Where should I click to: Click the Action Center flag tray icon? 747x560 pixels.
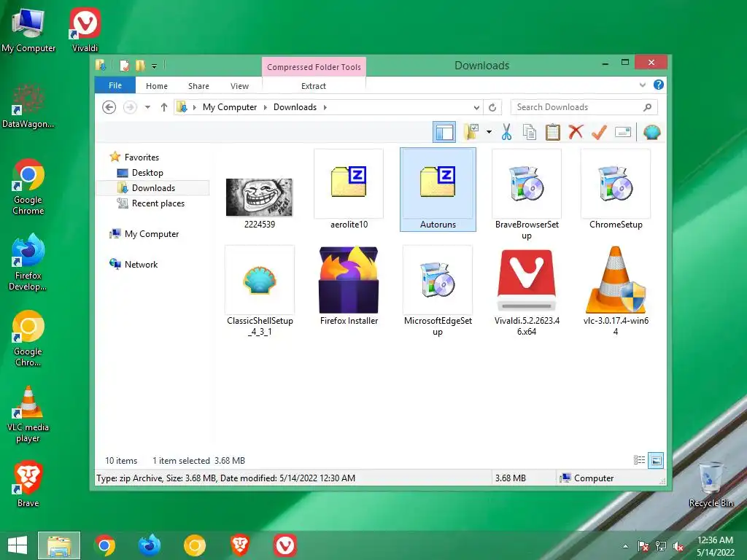pos(643,546)
